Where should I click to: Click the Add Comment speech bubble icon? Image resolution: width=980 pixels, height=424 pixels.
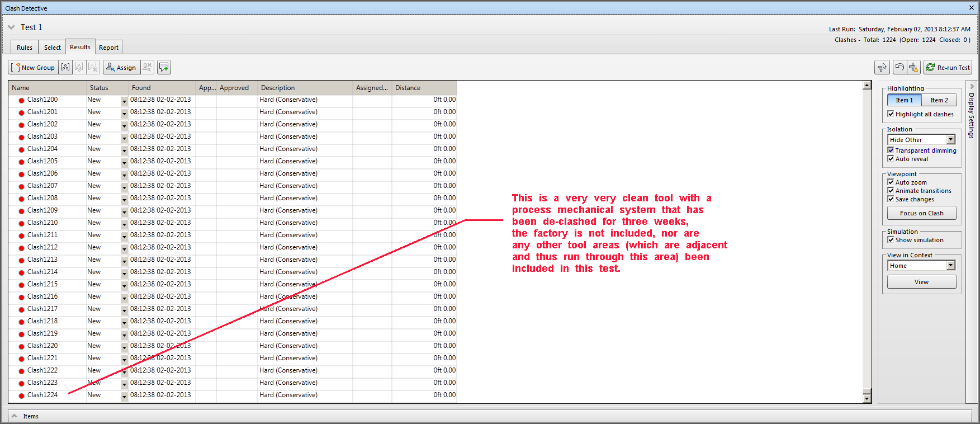coord(164,67)
